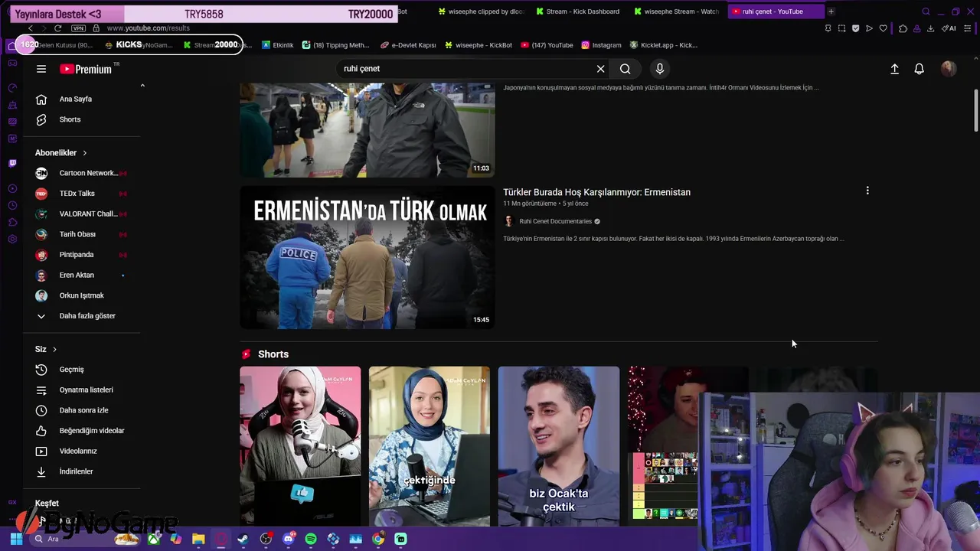Clear the search box with X
Image resolution: width=980 pixels, height=551 pixels.
coord(601,69)
